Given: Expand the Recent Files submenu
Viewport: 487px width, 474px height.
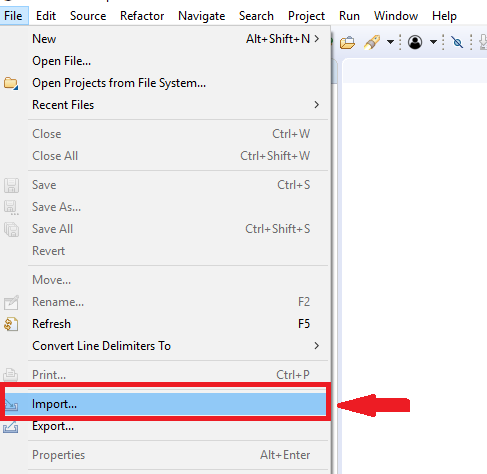Looking at the screenshot, I should point(317,105).
